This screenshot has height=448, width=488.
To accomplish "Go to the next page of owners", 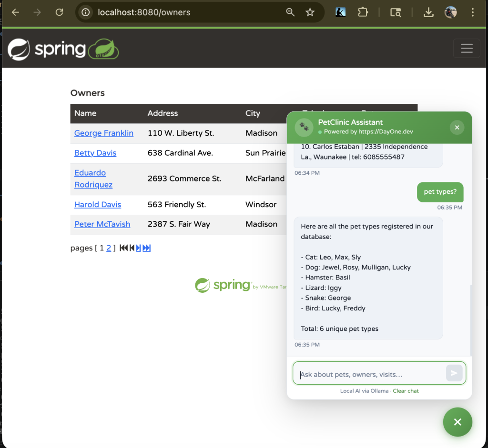I will pos(138,248).
